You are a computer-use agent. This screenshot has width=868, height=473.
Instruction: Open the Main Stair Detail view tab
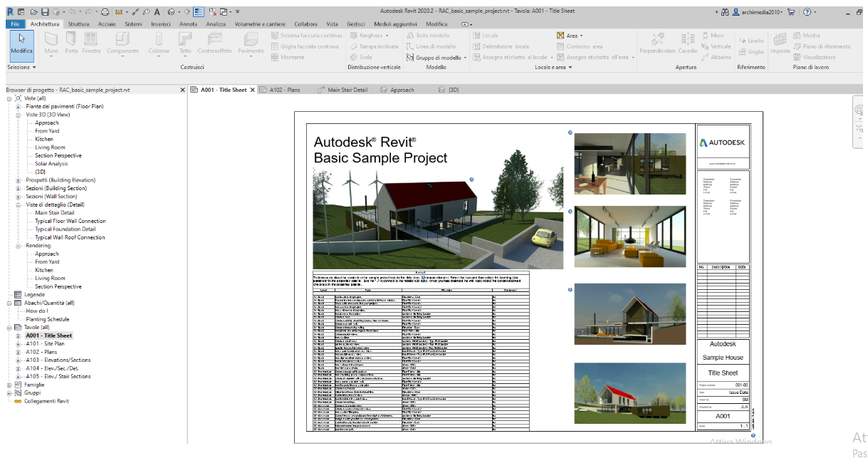pyautogui.click(x=342, y=90)
